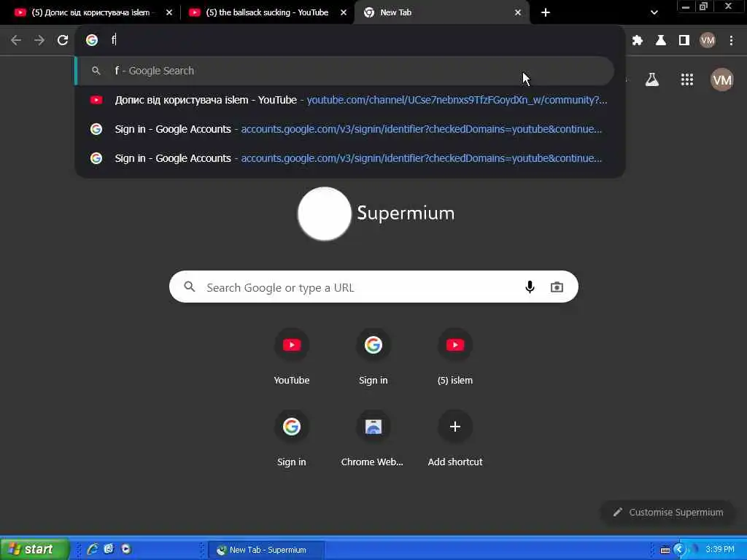
Task: Open a new tab with plus button
Action: pos(546,12)
